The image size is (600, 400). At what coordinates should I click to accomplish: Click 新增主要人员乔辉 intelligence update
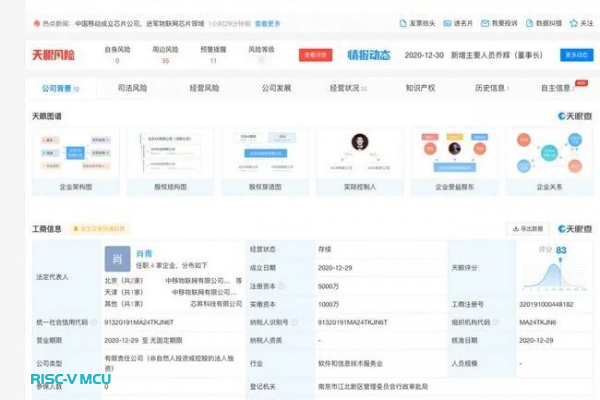(x=497, y=55)
